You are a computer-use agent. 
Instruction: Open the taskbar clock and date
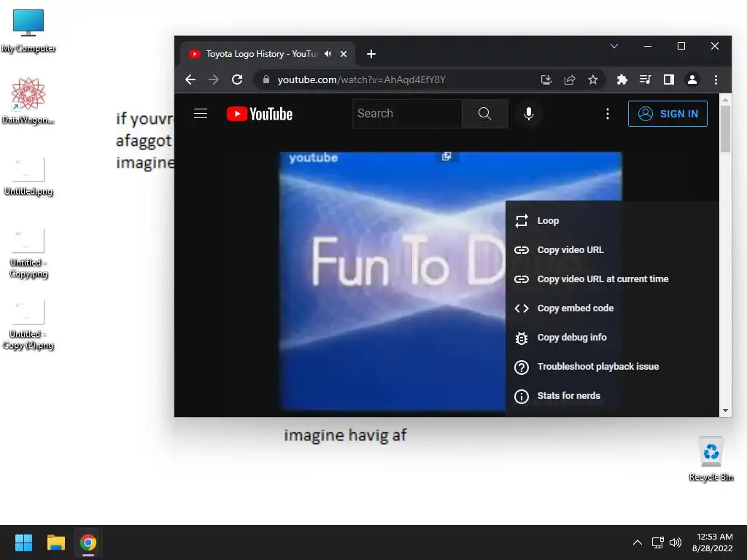[713, 542]
